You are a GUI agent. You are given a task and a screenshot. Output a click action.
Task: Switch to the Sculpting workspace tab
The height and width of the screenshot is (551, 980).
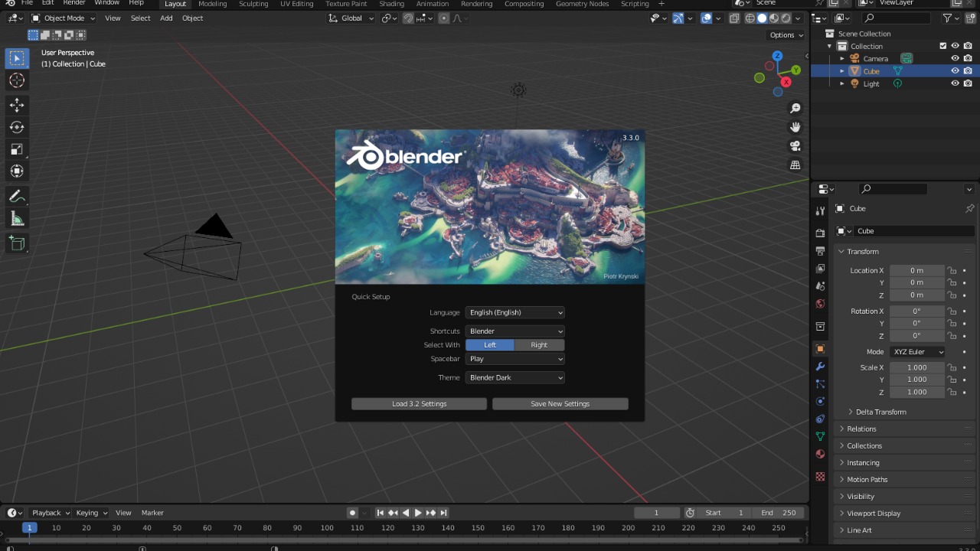tap(253, 4)
